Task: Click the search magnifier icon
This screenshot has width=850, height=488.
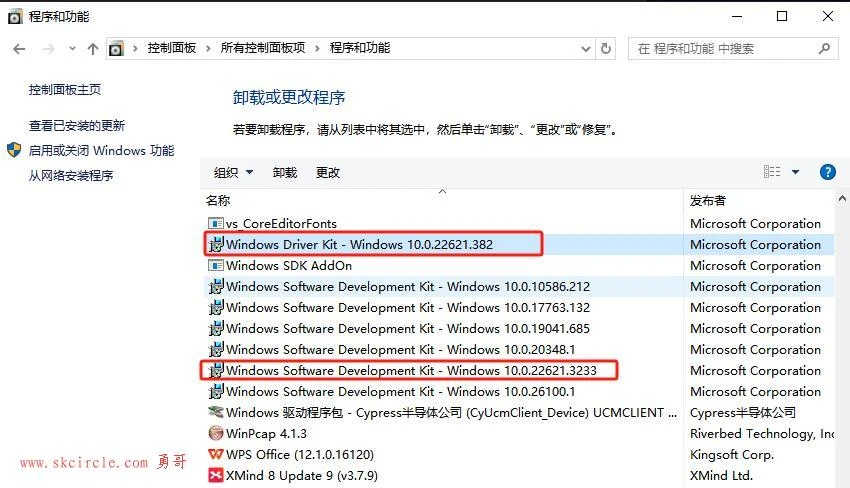Action: click(x=825, y=48)
